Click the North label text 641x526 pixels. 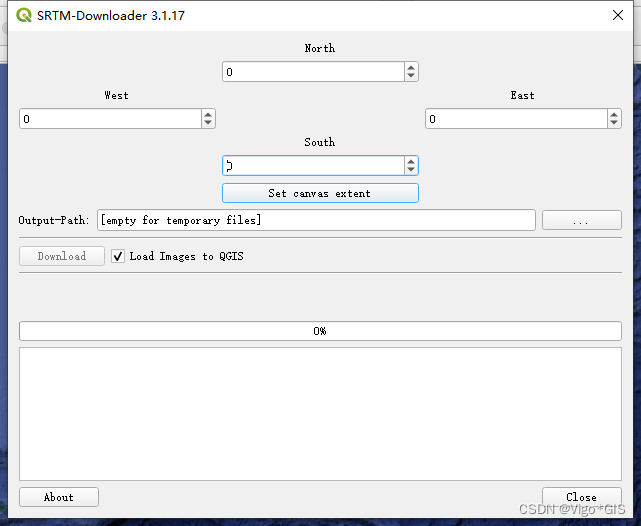tap(320, 48)
